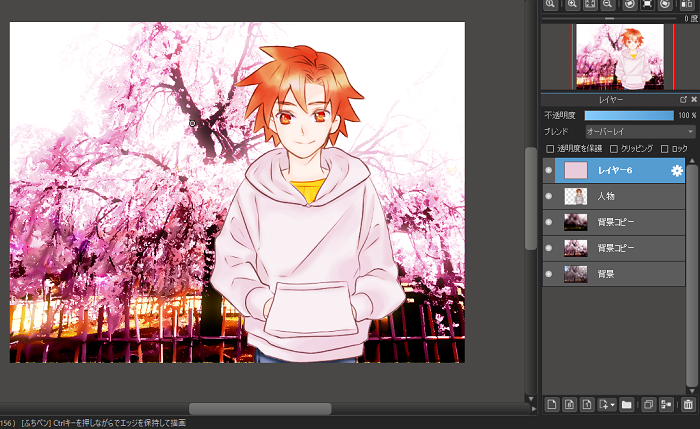Duplicate the selected layer
This screenshot has width=700, height=429.
[648, 404]
